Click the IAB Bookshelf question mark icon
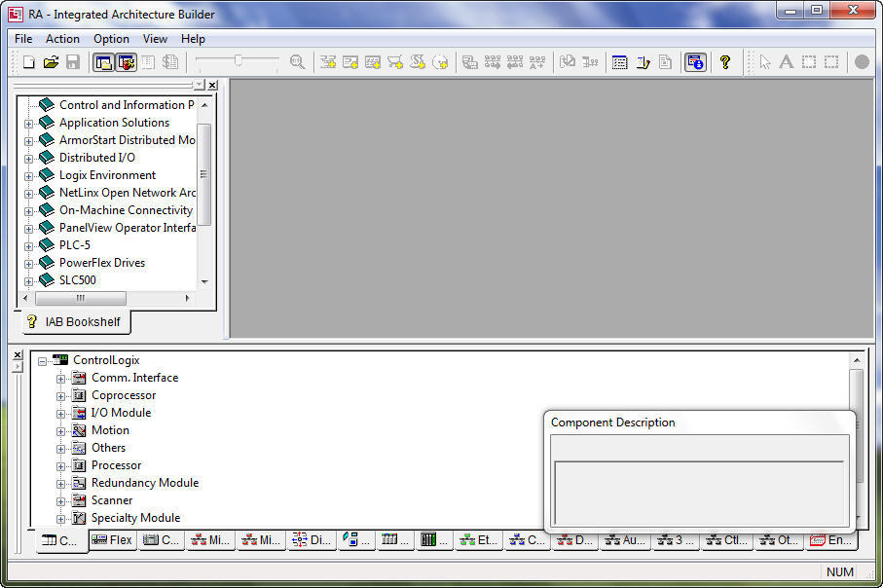Image resolution: width=883 pixels, height=588 pixels. pos(31,321)
